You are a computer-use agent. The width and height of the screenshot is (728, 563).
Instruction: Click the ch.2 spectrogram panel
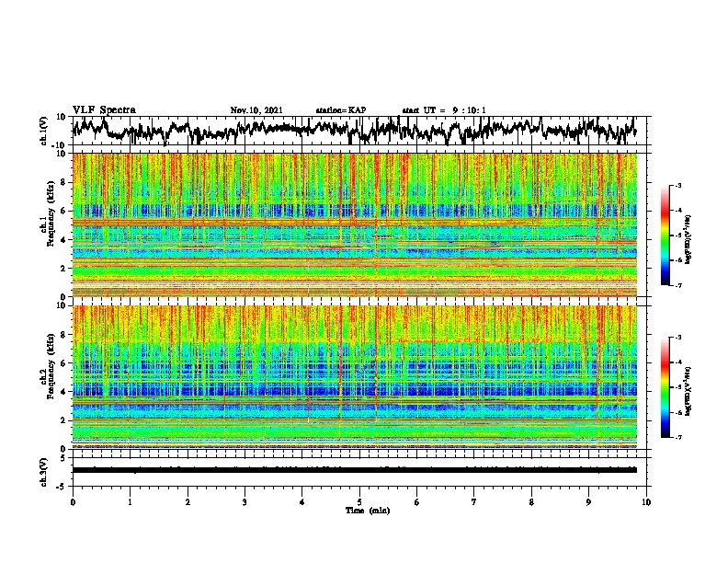(x=355, y=377)
